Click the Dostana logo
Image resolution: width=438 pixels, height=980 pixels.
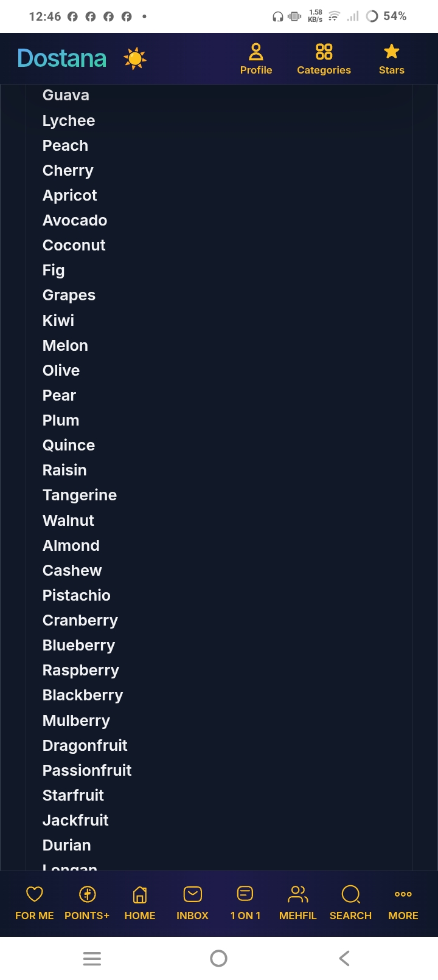(x=62, y=58)
